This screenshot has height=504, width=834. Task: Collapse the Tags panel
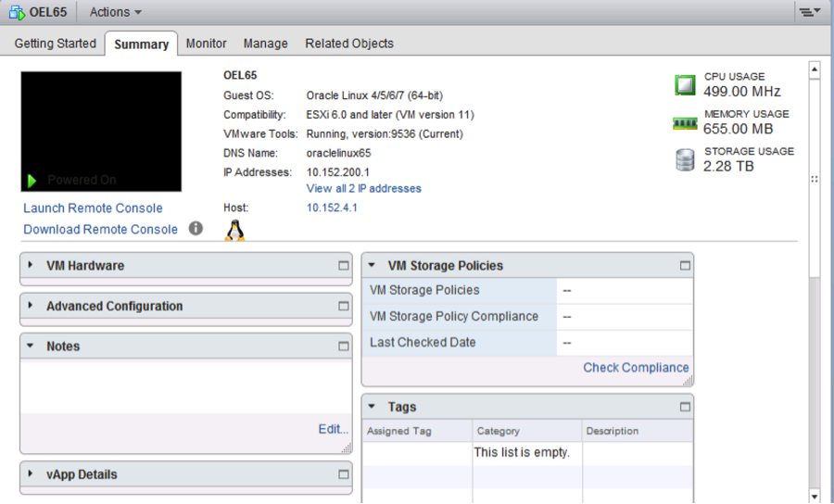(x=372, y=406)
